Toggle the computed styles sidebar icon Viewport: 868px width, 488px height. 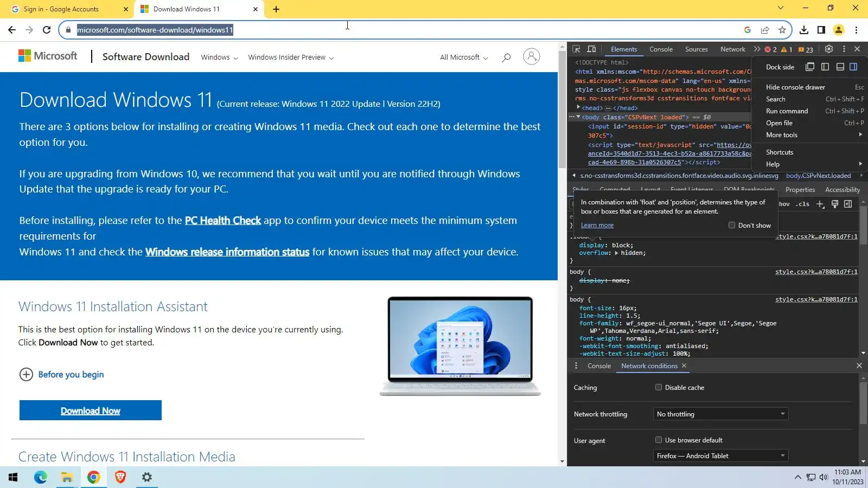coord(848,204)
